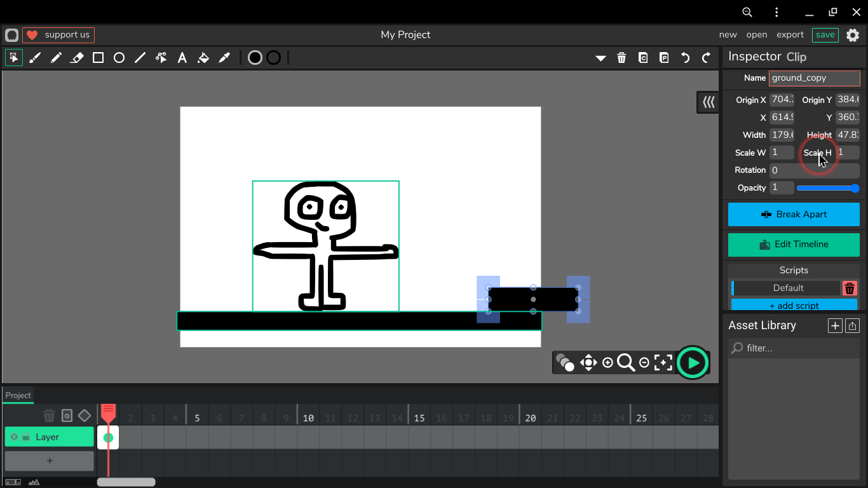Screen dimensions: 868x488
Task: Click the Break Apart button
Action: [x=794, y=215]
